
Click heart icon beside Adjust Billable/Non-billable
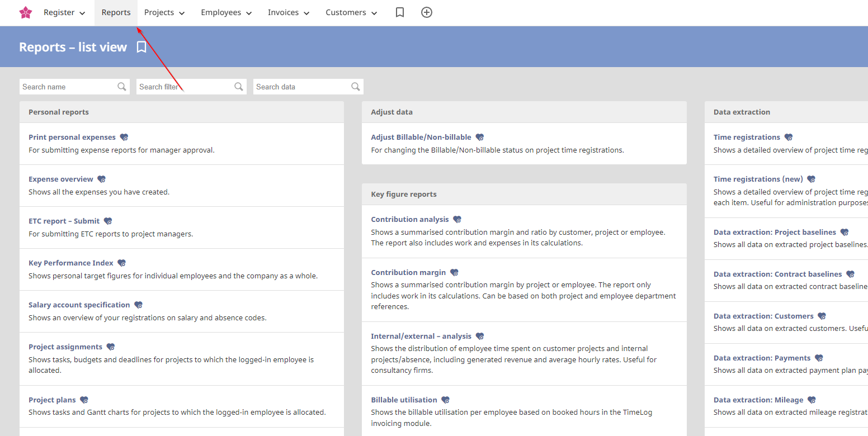pos(479,138)
